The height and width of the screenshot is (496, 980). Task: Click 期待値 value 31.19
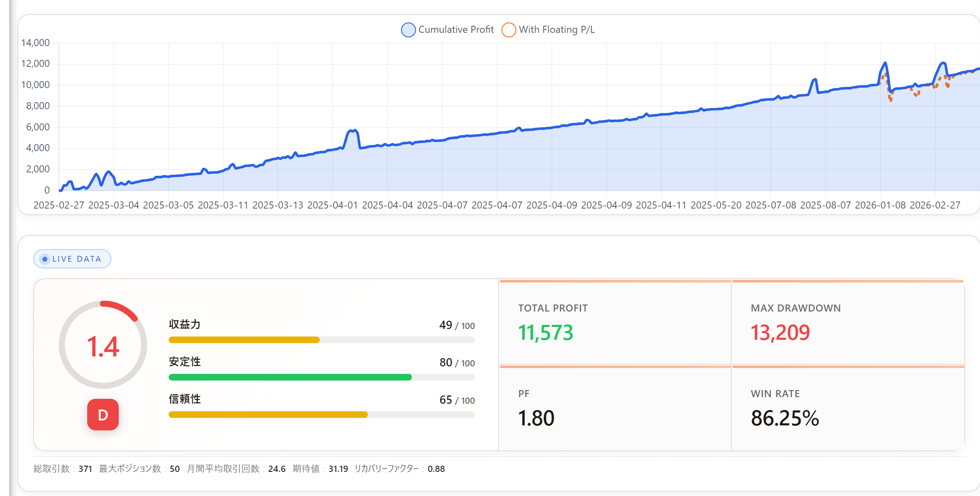338,469
